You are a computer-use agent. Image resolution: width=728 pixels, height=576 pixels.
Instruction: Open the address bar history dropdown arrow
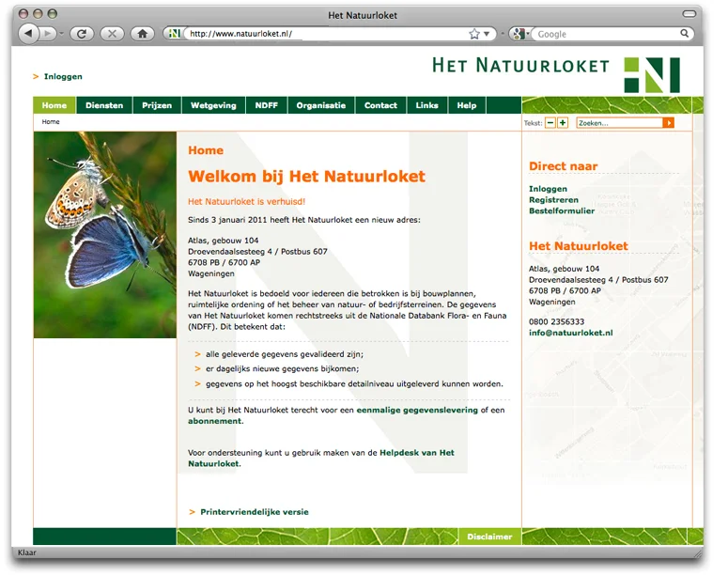[487, 34]
